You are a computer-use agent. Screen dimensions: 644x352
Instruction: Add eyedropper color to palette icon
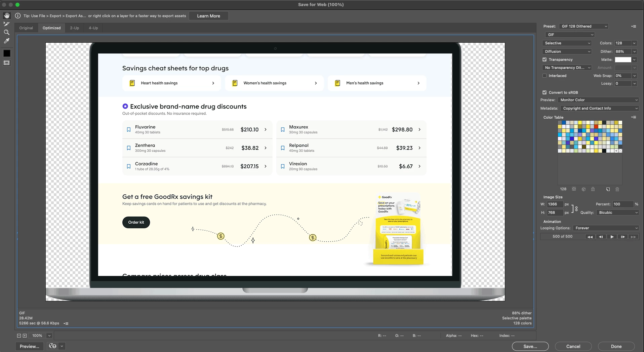pos(608,189)
